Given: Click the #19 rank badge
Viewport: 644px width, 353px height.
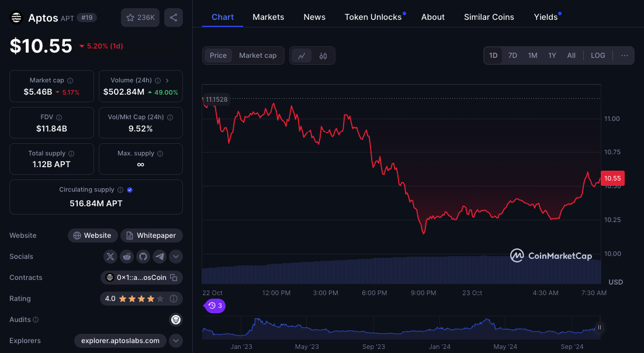Looking at the screenshot, I should 86,18.
